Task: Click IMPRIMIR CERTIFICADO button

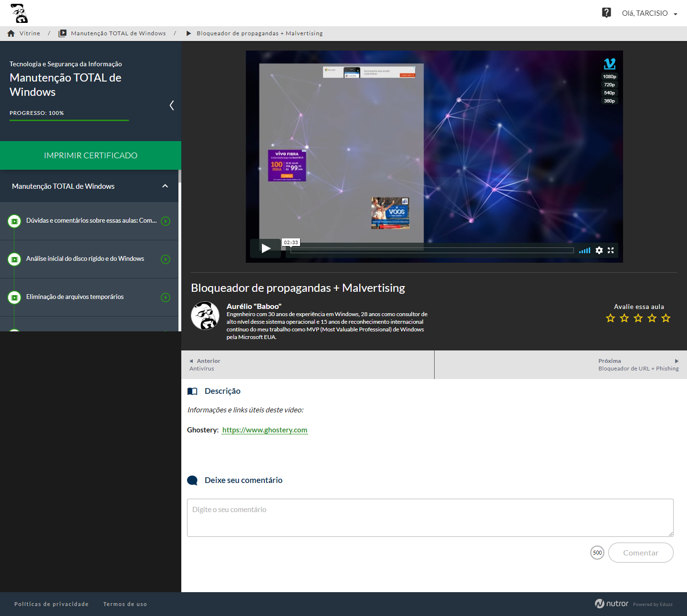Action: click(x=91, y=155)
